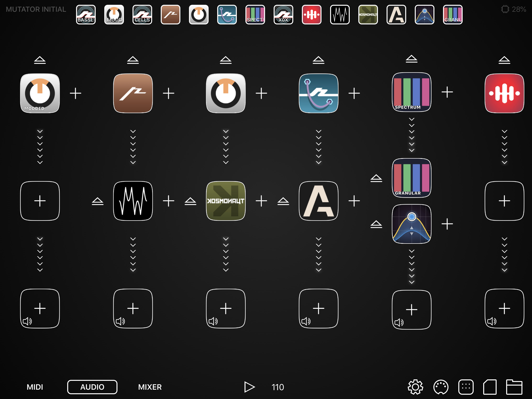The height and width of the screenshot is (399, 532).
Task: Open the CELLS plugin in the top bar
Action: (142, 15)
